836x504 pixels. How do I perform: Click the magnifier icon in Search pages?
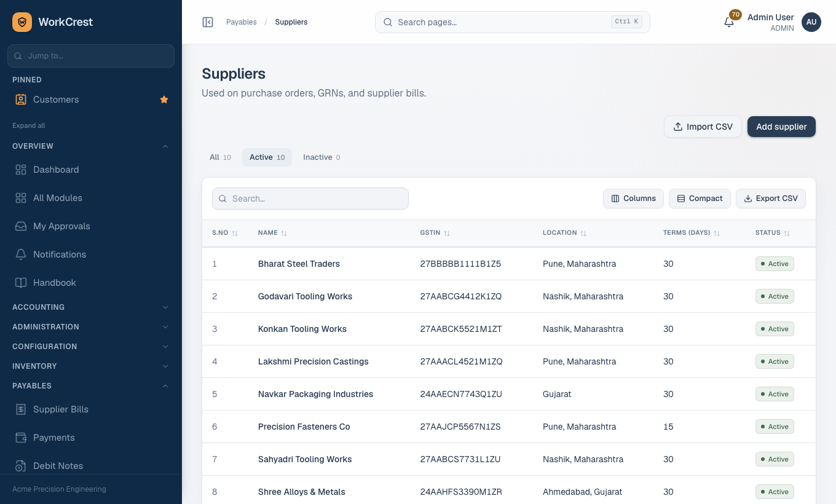[388, 22]
